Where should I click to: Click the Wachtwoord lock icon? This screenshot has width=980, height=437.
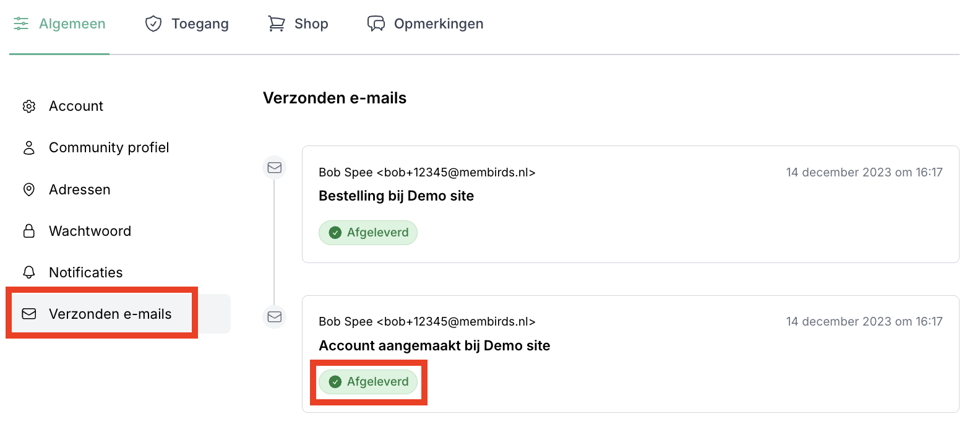[x=29, y=231]
